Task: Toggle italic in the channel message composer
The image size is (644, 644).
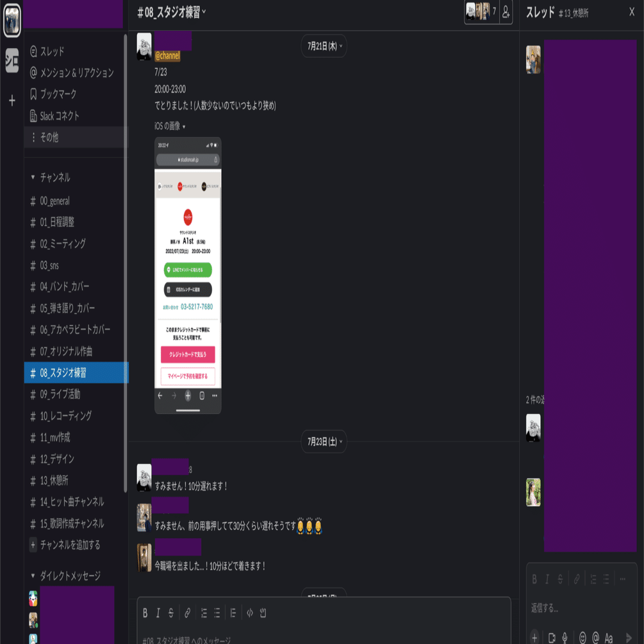Action: point(158,613)
